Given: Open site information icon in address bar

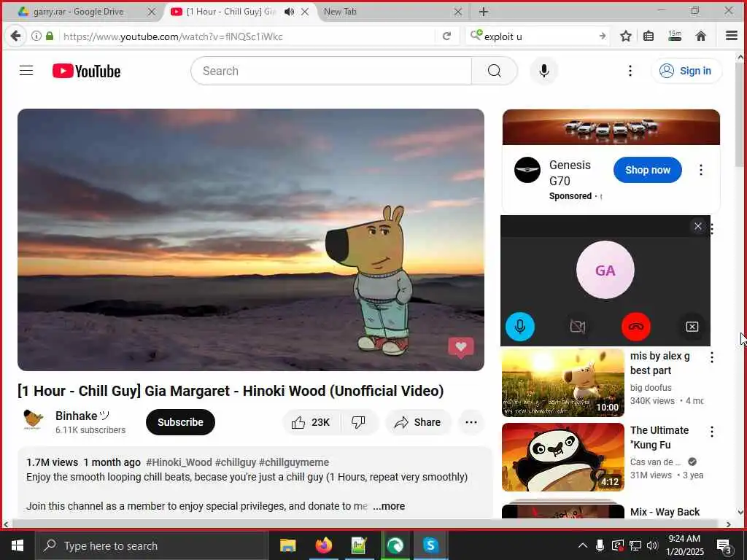Looking at the screenshot, I should [36, 36].
